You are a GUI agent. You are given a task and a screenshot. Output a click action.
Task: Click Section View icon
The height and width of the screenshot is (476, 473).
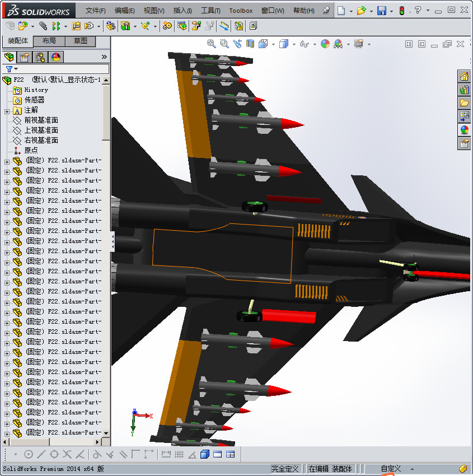pyautogui.click(x=250, y=44)
